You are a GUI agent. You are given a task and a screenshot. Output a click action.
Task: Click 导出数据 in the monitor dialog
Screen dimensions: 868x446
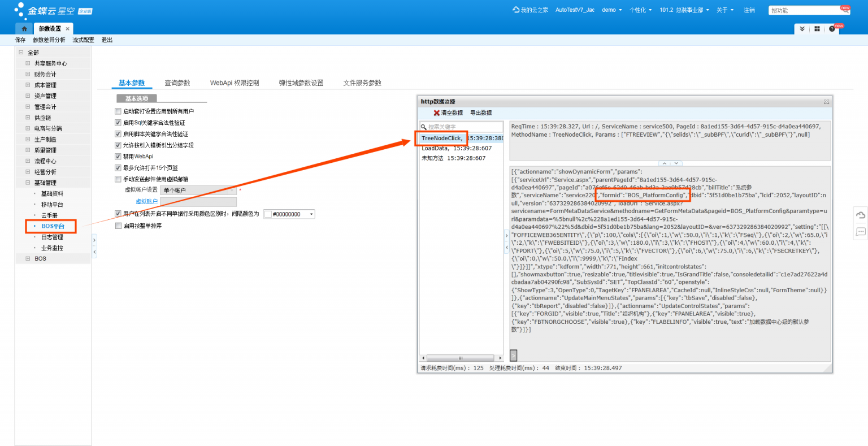point(481,113)
